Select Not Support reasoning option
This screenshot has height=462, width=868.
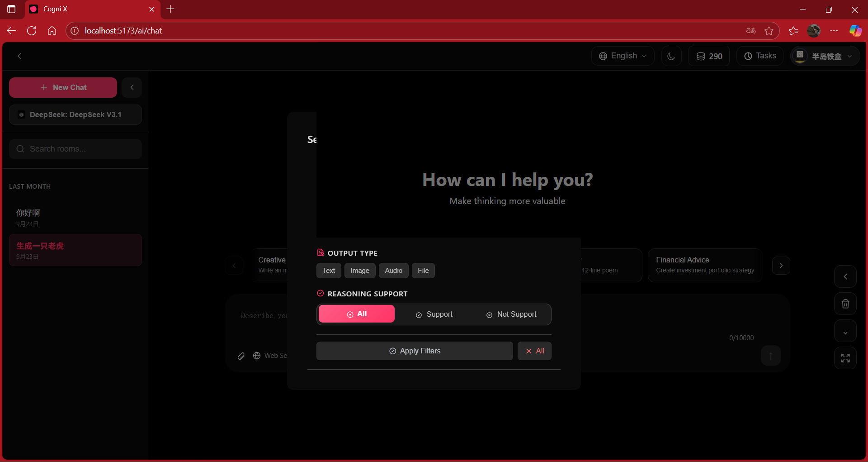pos(511,314)
